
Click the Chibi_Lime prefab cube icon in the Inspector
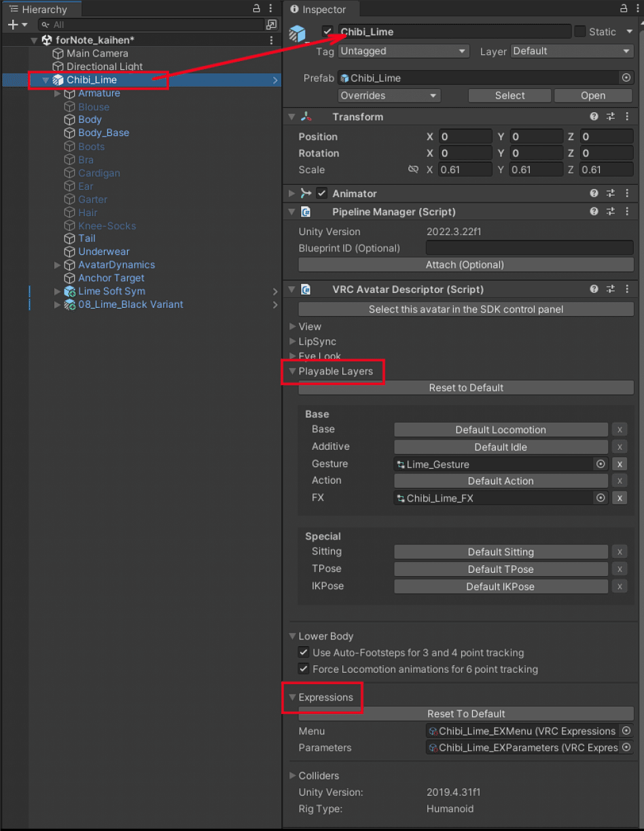click(297, 34)
